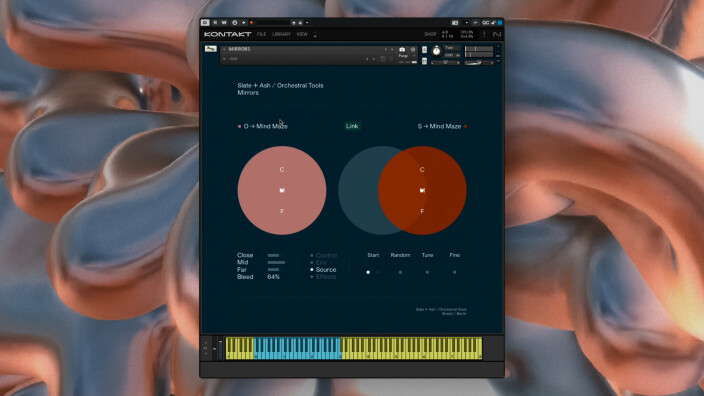The width and height of the screenshot is (704, 396).
Task: Switch to the Source tab
Action: click(x=326, y=270)
